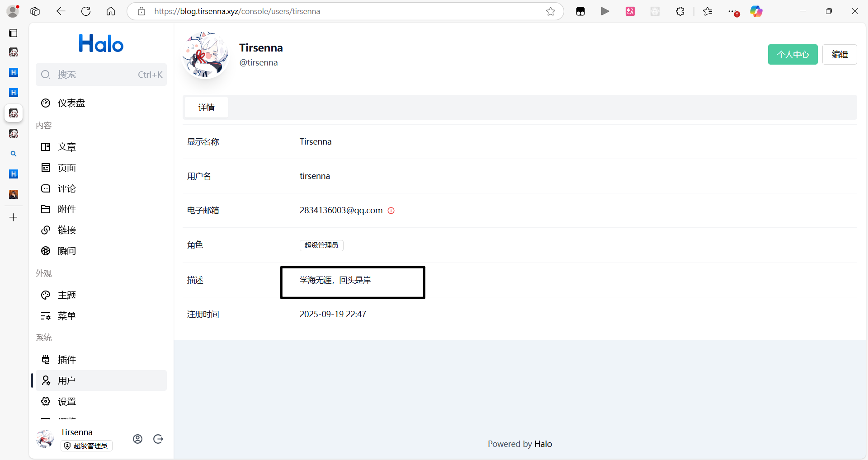Click the green 个人中心 button
This screenshot has width=868, height=460.
[x=793, y=55]
